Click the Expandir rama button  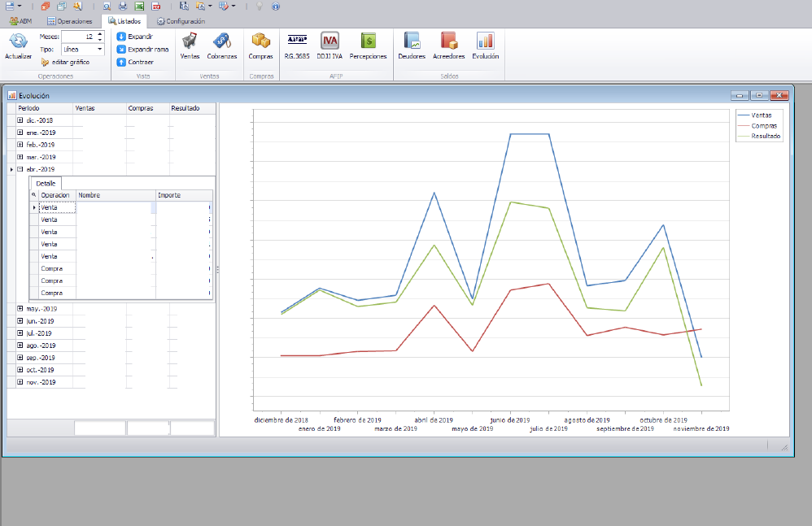click(142, 50)
